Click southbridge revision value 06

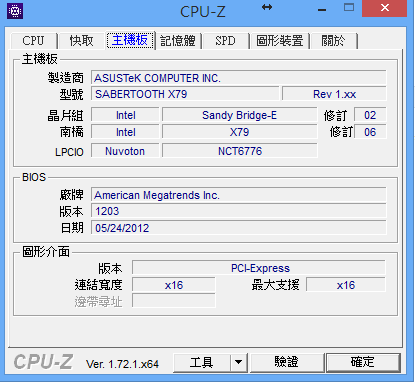[370, 132]
